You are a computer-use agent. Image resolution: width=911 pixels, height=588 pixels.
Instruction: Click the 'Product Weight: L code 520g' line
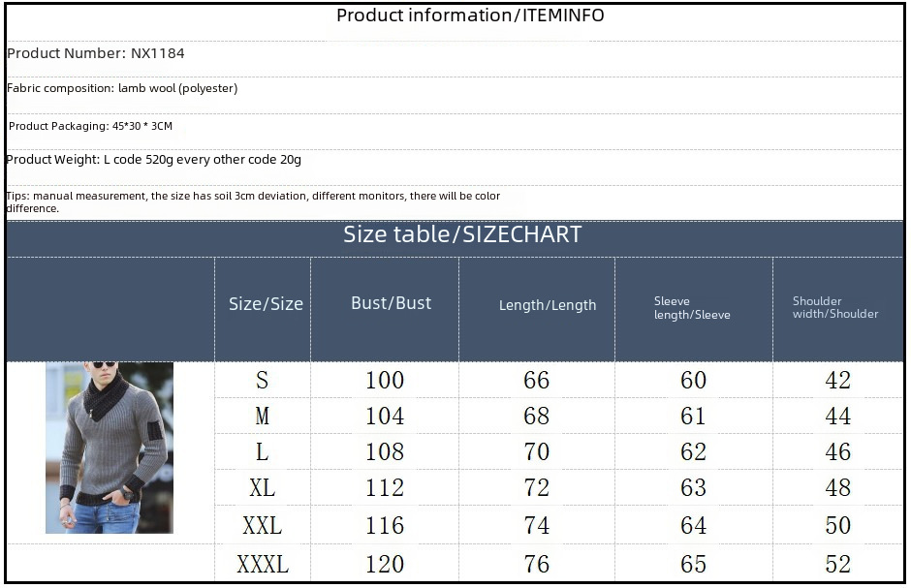coord(153,160)
